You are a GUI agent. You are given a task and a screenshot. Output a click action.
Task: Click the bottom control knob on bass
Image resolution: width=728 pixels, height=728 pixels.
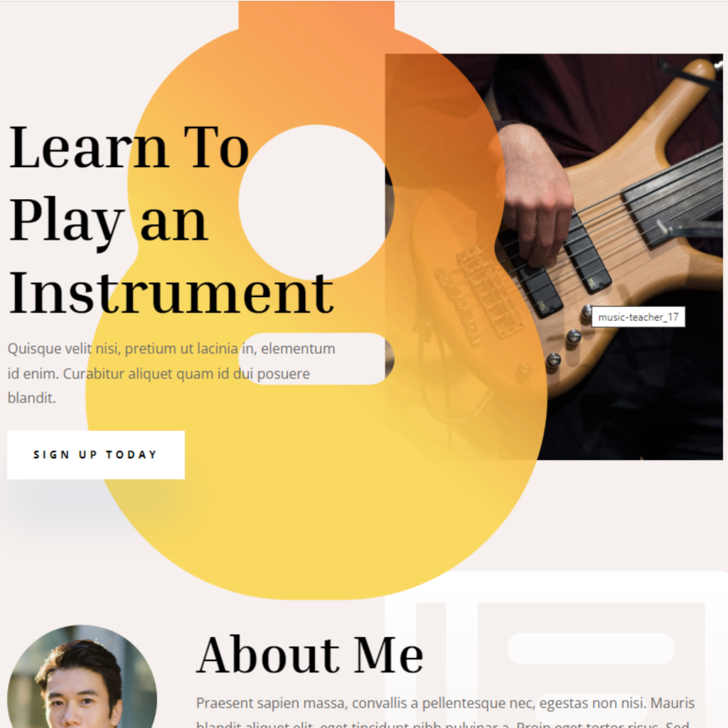(x=553, y=359)
